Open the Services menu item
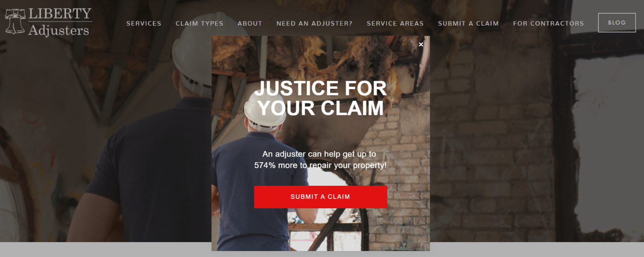Screen dimensions: 644x257 point(144,23)
